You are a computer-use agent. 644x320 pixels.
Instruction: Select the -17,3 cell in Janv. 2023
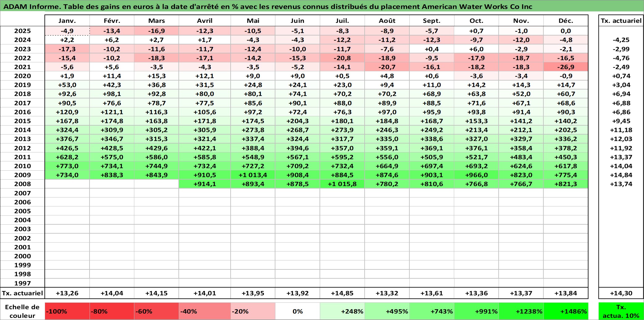[67, 49]
